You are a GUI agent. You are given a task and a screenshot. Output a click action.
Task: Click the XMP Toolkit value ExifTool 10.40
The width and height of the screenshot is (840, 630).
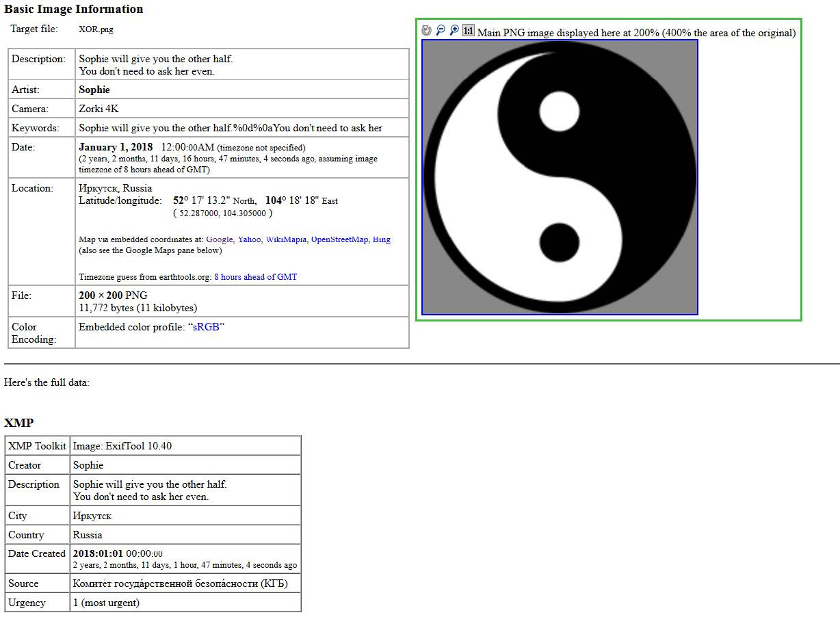122,446
